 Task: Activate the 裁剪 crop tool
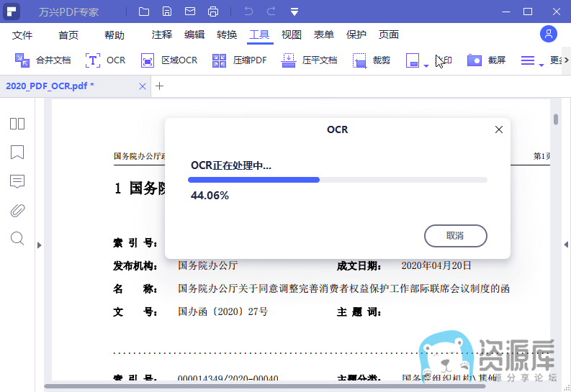coord(372,60)
